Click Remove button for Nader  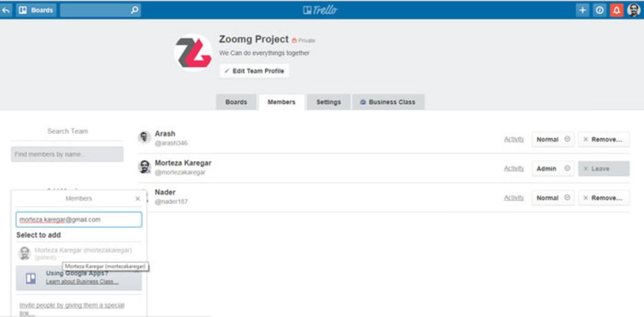[603, 198]
